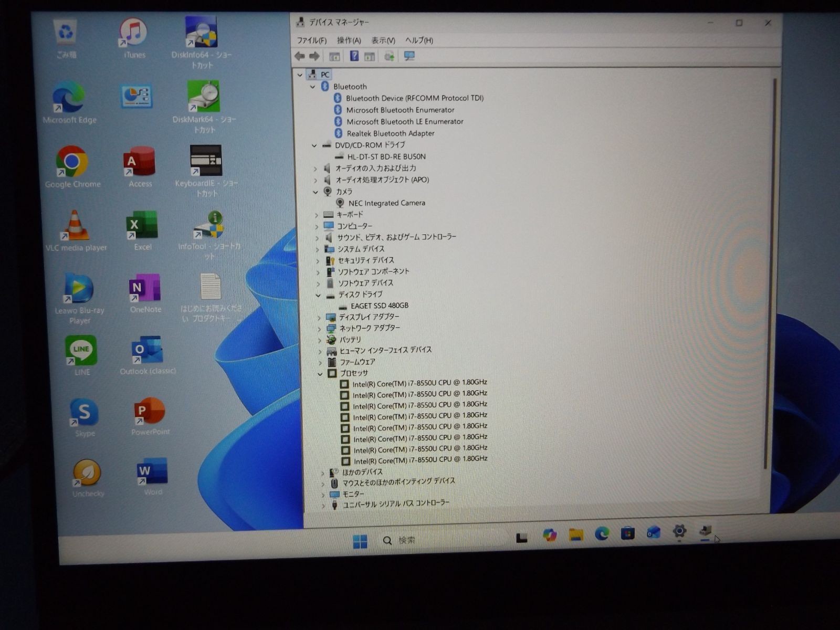Click the Forward arrow in Device Manager toolbar

(x=314, y=56)
